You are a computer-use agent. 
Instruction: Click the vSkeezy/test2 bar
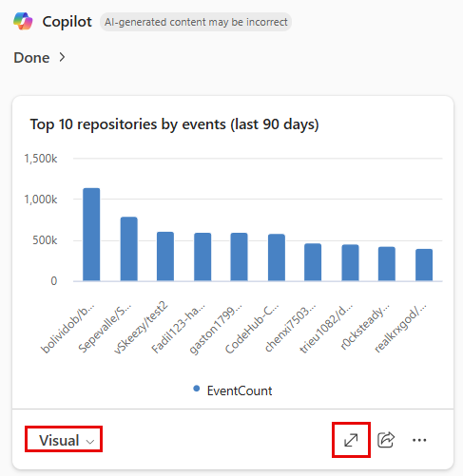pos(165,257)
